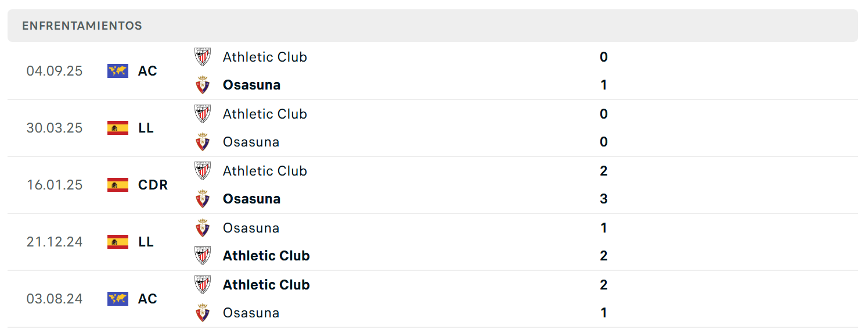Click the LL label next to 30.03.25
This screenshot has height=336, width=868.
(x=146, y=128)
